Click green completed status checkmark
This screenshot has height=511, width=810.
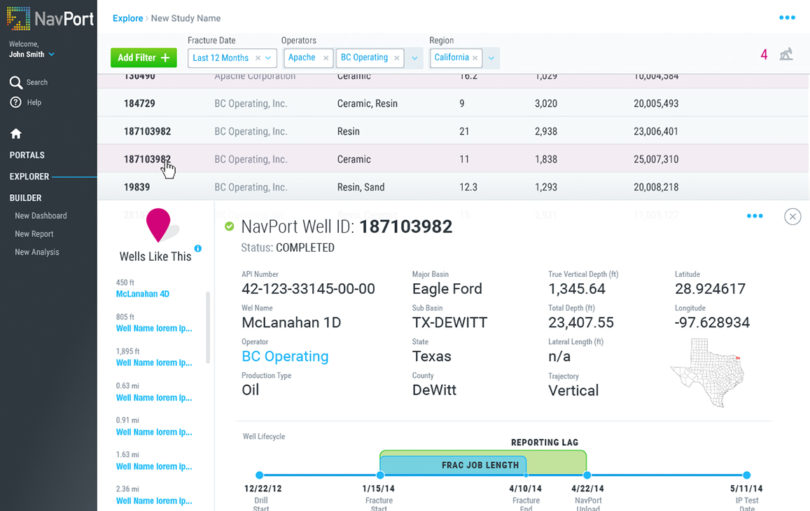pos(229,226)
